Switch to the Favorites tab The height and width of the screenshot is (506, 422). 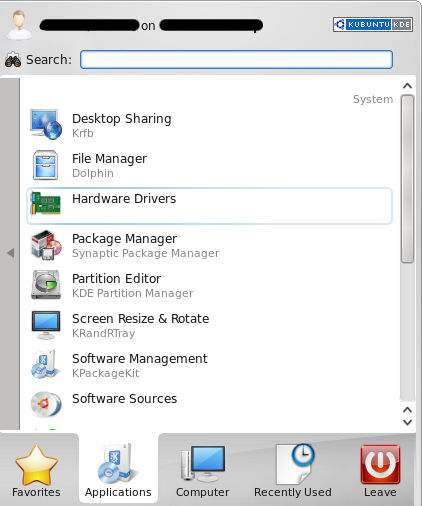point(36,470)
